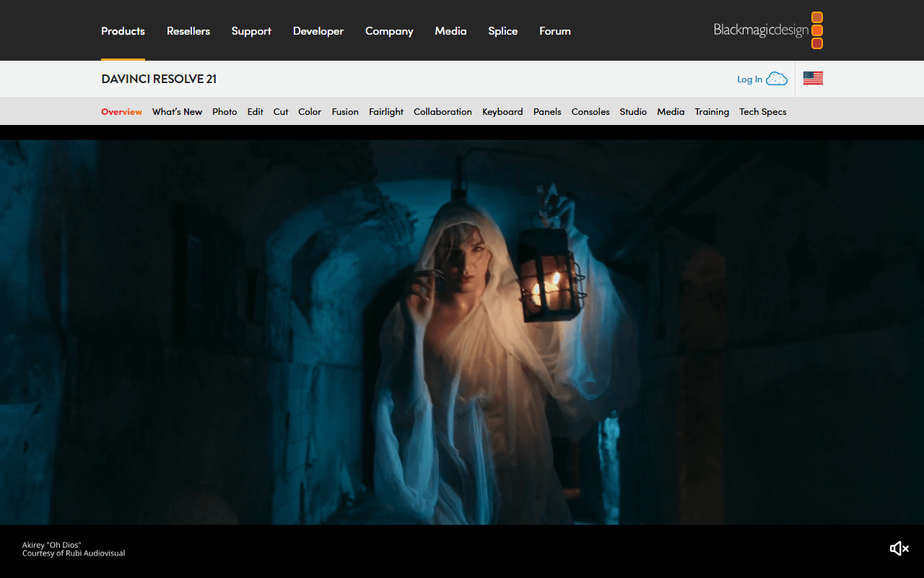924x578 pixels.
Task: Open the Consoles tab
Action: pyautogui.click(x=590, y=111)
